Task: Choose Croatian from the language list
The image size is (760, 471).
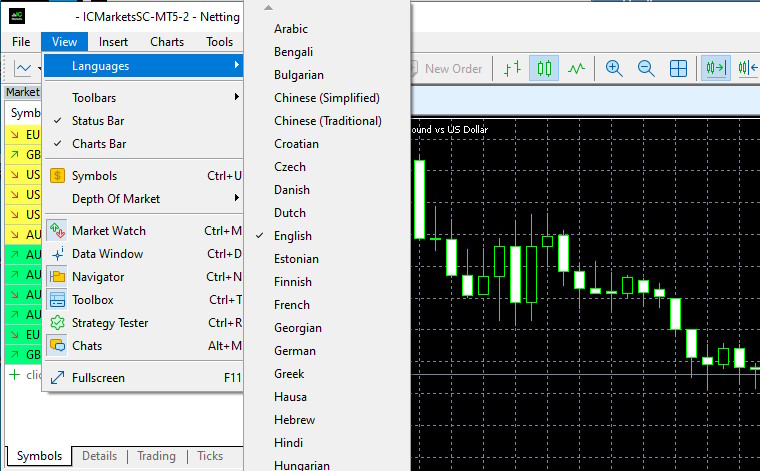Action: pyautogui.click(x=328, y=144)
